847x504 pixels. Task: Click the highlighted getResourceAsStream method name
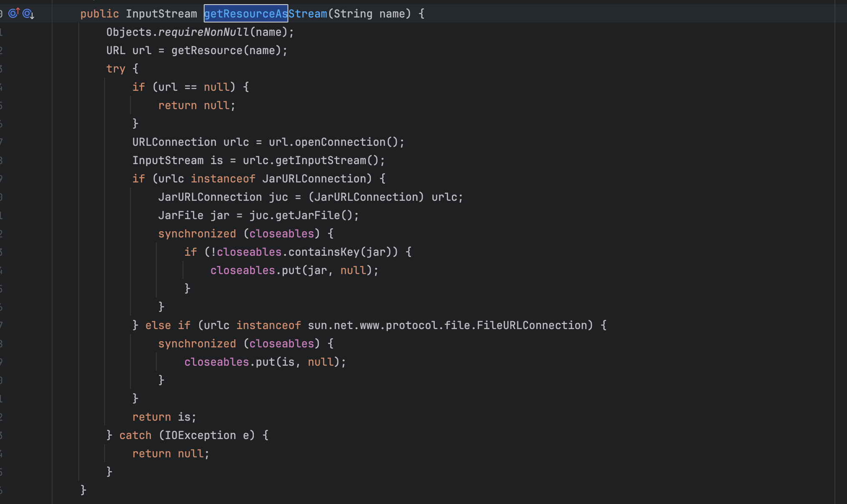pos(266,14)
